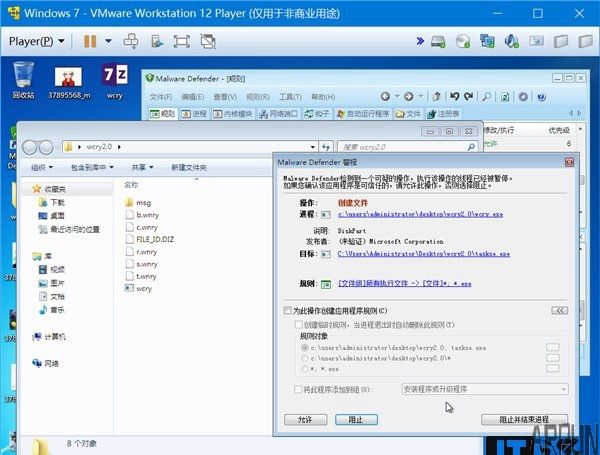
Task: Open the 7z wcry archive desktop icon
Action: coord(115,76)
